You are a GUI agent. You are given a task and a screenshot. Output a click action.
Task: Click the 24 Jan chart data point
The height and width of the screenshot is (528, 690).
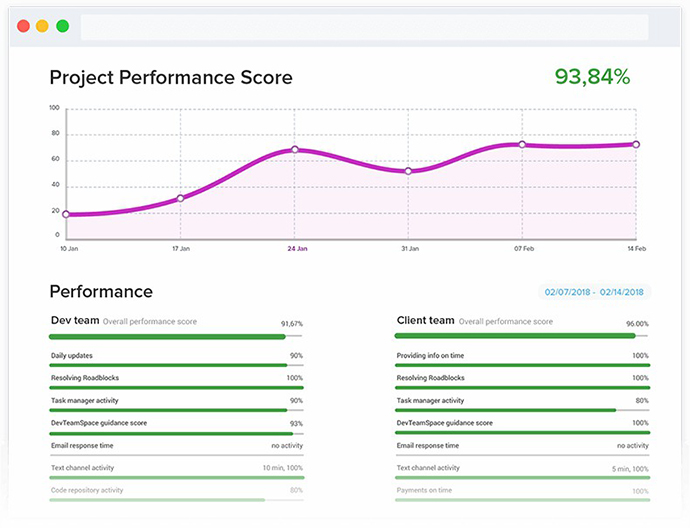(294, 150)
